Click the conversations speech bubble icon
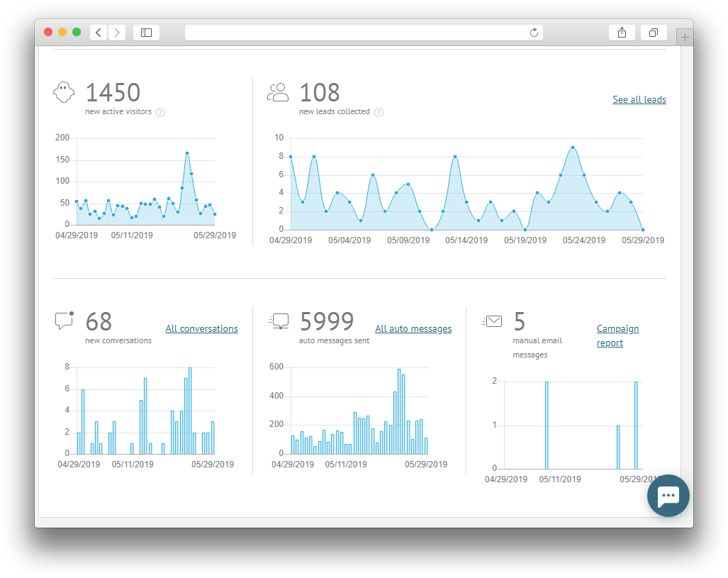728x578 pixels. (x=65, y=321)
